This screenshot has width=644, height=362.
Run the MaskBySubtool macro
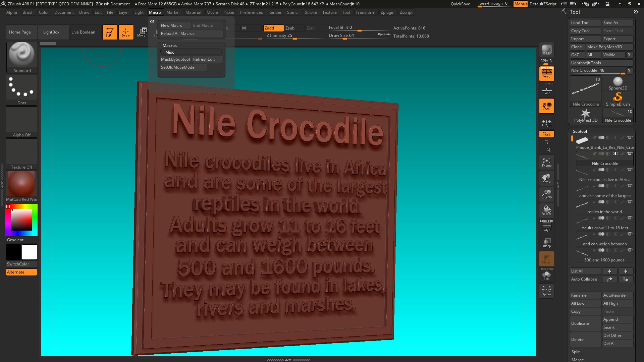pyautogui.click(x=175, y=59)
